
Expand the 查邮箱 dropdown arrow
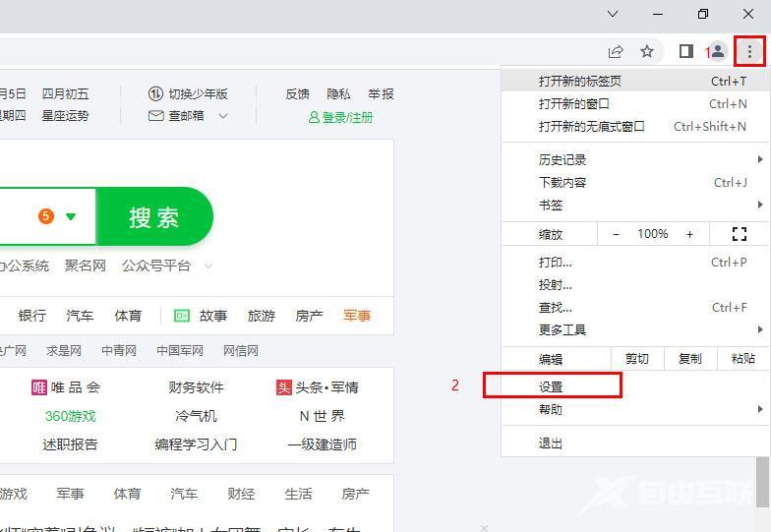coord(223,116)
